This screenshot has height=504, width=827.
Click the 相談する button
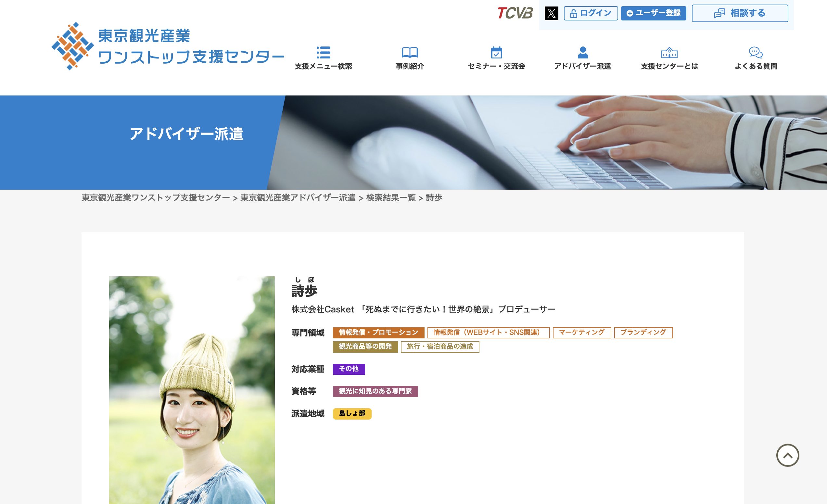click(740, 13)
